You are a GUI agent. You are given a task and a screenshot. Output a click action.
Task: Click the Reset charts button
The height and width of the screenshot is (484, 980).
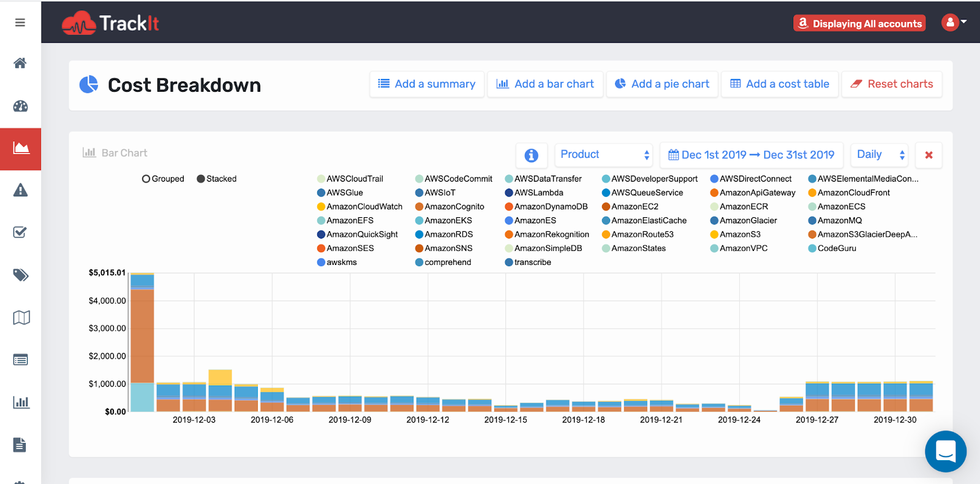(892, 84)
